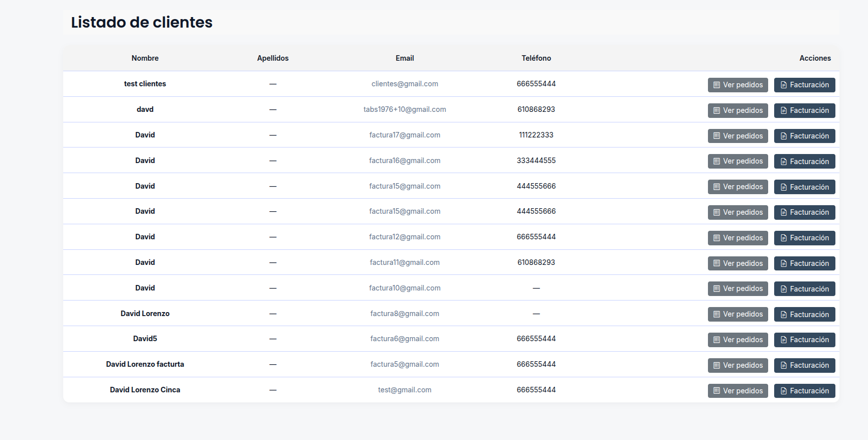Click the Teléfono column header
Screen dimensions: 868x440
pyautogui.click(x=536, y=58)
